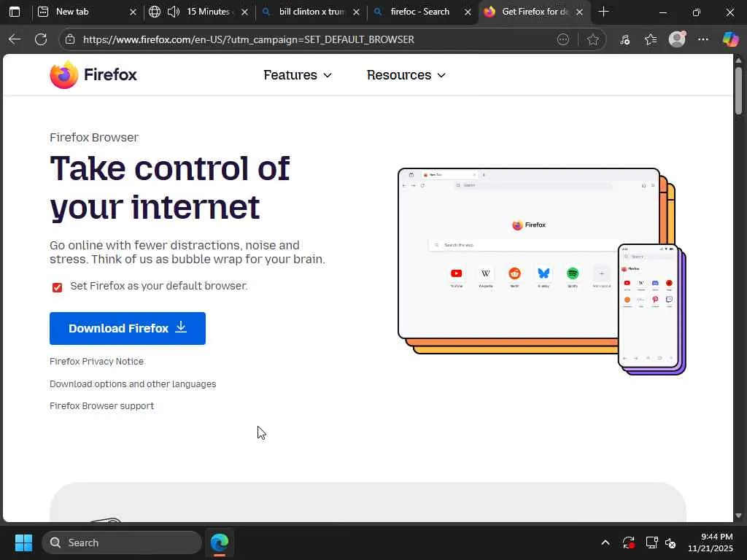
Task: Open the Firefox Privacy Notice link
Action: tap(97, 362)
